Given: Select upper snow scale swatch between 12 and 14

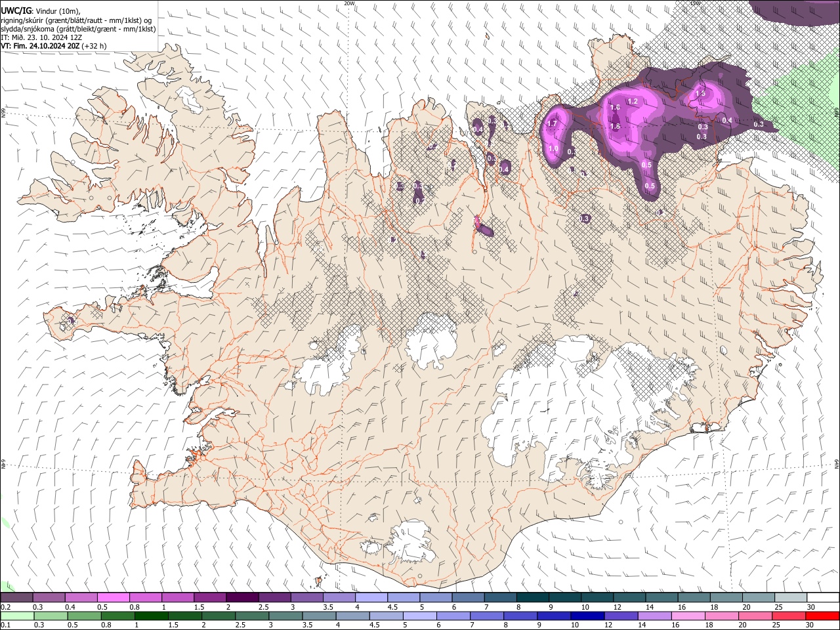Looking at the screenshot, I should (x=629, y=598).
